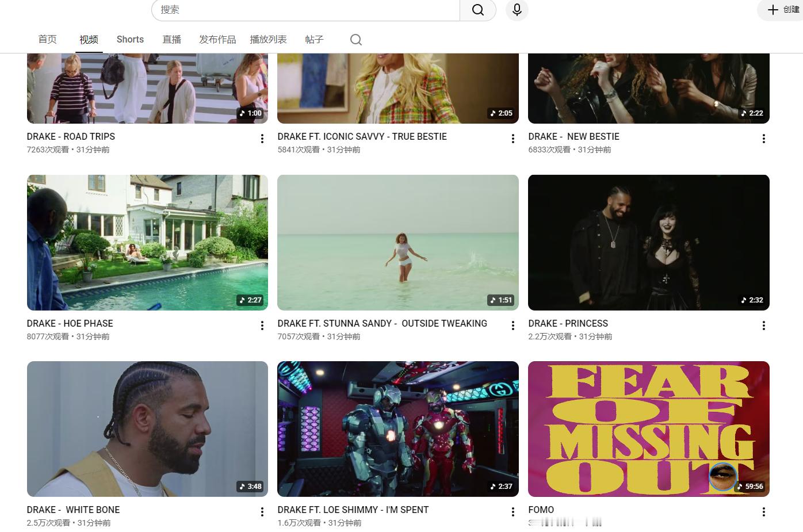Click the 59:56 duration badge on FOMO
The width and height of the screenshot is (803, 532).
tap(750, 486)
